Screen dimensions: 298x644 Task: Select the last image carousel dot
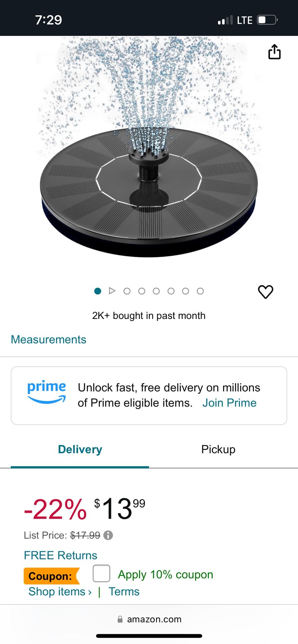[200, 291]
